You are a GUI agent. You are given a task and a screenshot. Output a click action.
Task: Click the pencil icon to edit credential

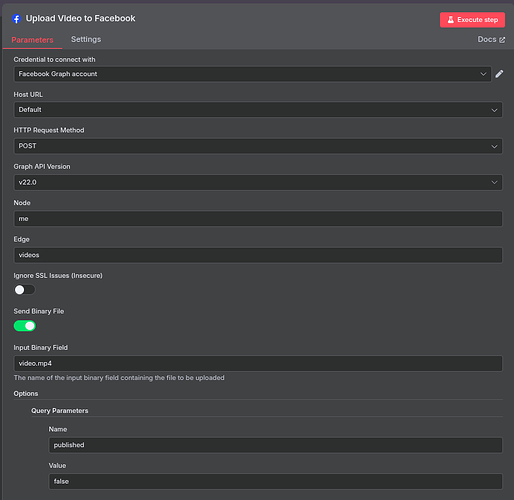499,74
